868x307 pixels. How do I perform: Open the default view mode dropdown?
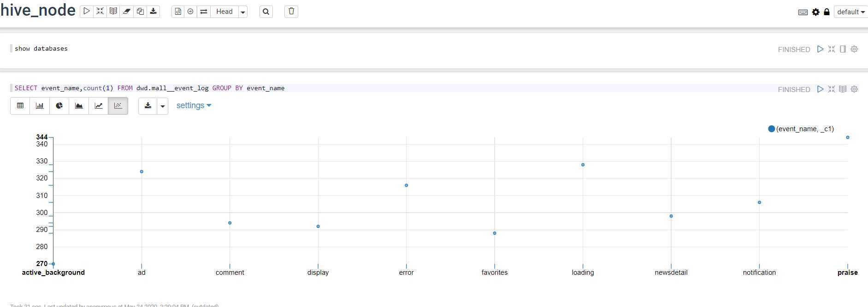851,12
